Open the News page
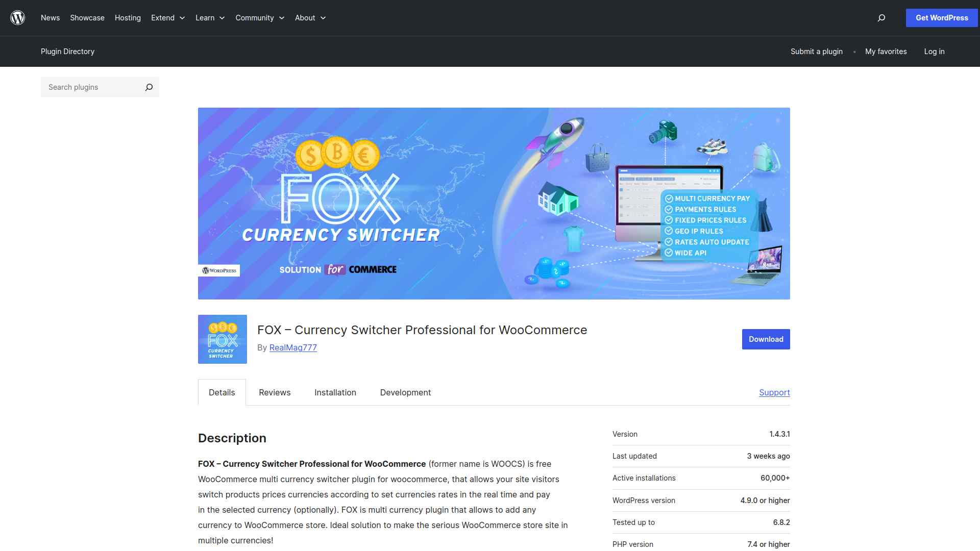 (x=50, y=18)
